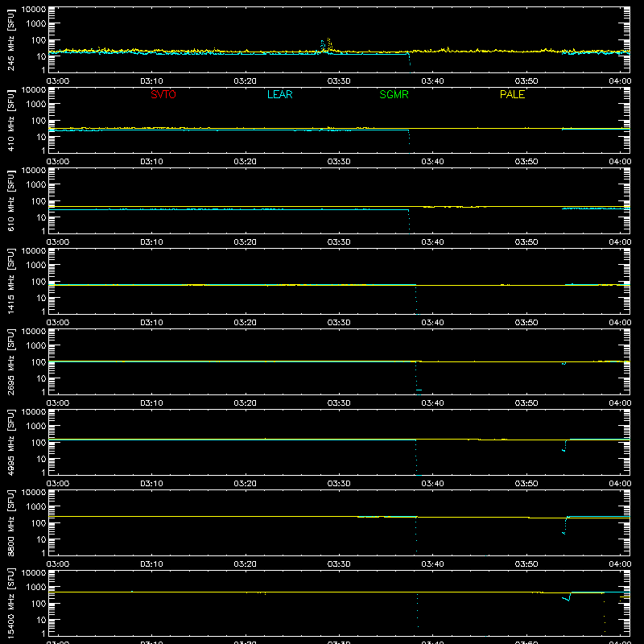Click 04:00 tick below the 1415 MHz panel
This screenshot has width=644, height=644.
(620, 323)
